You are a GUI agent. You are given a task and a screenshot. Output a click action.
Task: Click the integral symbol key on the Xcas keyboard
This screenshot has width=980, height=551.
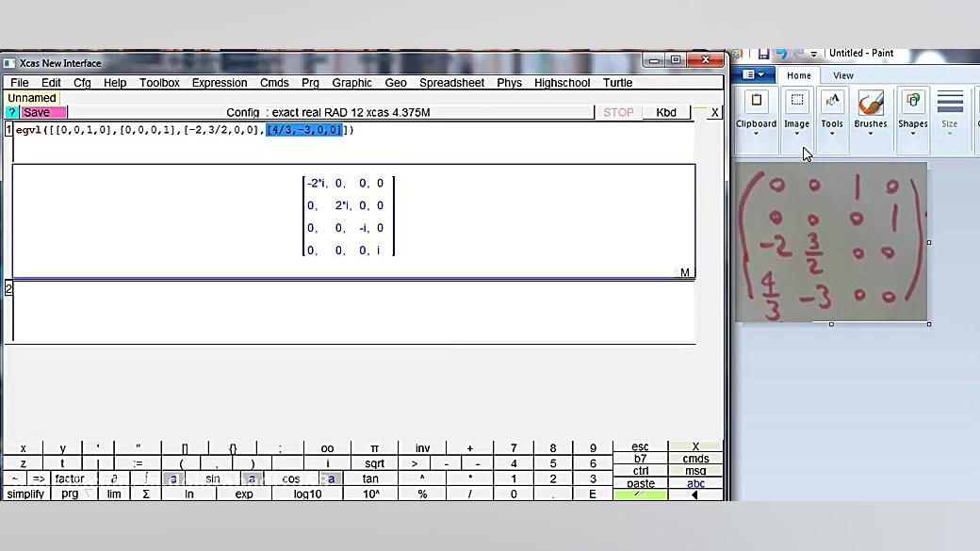coord(146,478)
